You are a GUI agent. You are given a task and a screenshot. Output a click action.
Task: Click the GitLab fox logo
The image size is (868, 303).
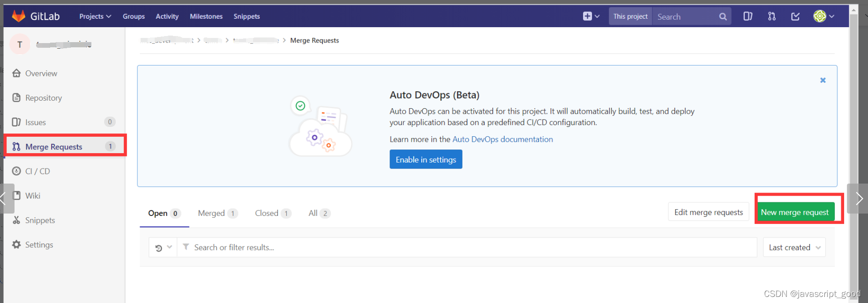click(x=18, y=16)
